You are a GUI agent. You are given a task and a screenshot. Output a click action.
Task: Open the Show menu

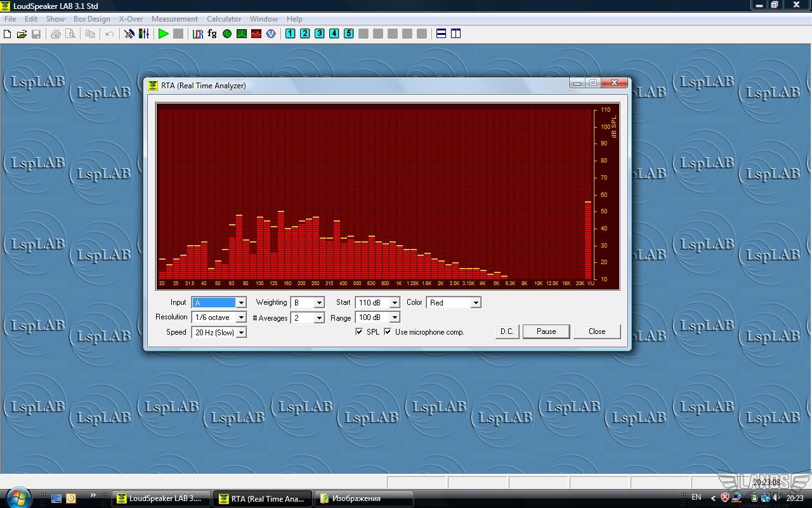[x=55, y=19]
